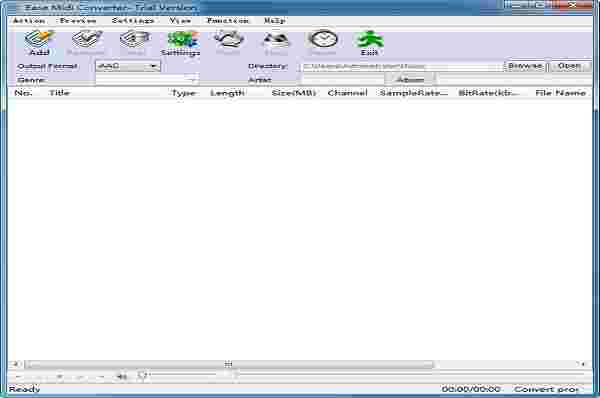Click the Open directory button
The image size is (600, 398).
569,66
